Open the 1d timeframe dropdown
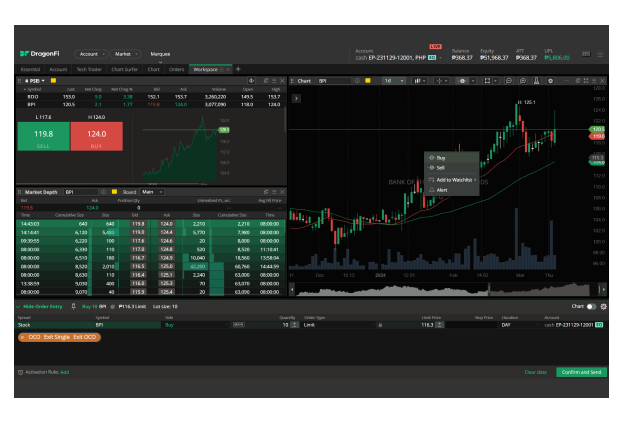624x424 pixels. pyautogui.click(x=389, y=81)
